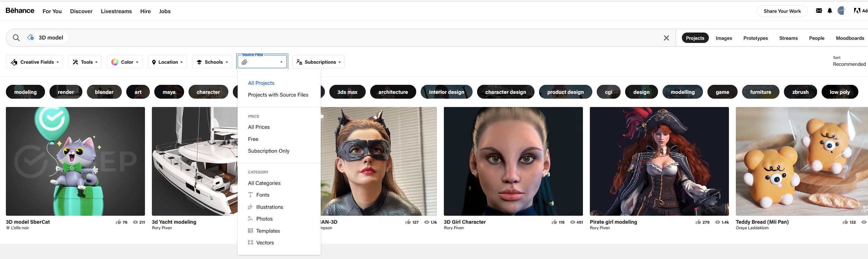
Task: Select the zbrush tag chip
Action: coord(801,92)
